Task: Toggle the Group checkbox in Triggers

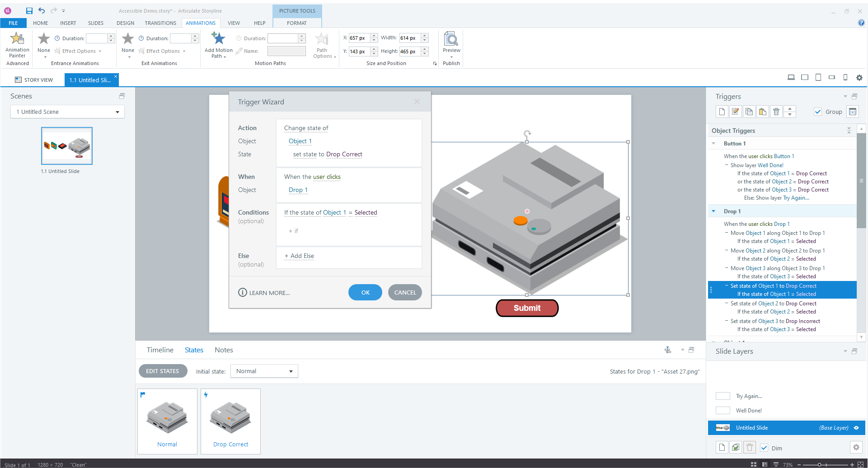Action: tap(818, 112)
